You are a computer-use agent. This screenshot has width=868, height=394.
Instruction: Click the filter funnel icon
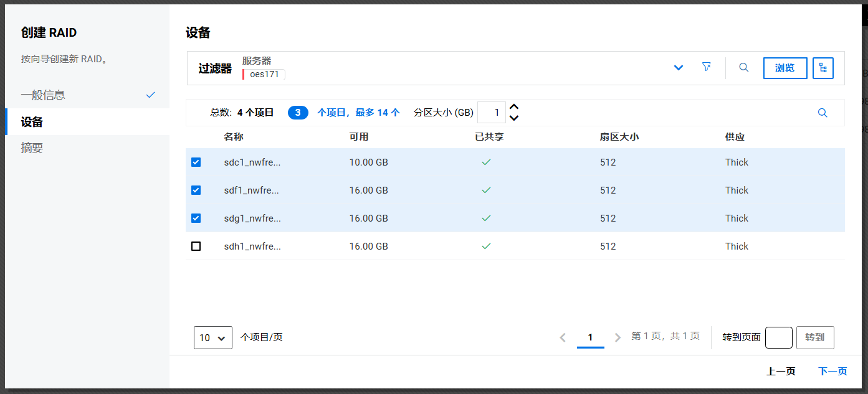(706, 67)
